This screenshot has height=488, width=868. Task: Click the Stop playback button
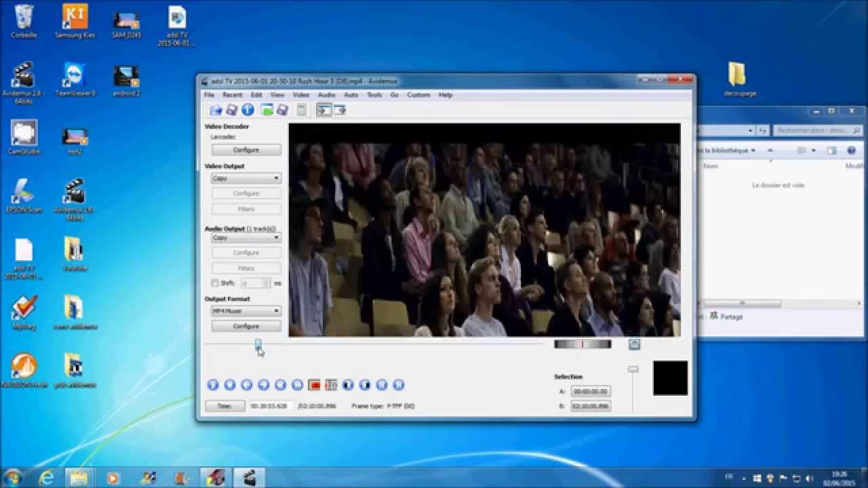click(x=230, y=385)
